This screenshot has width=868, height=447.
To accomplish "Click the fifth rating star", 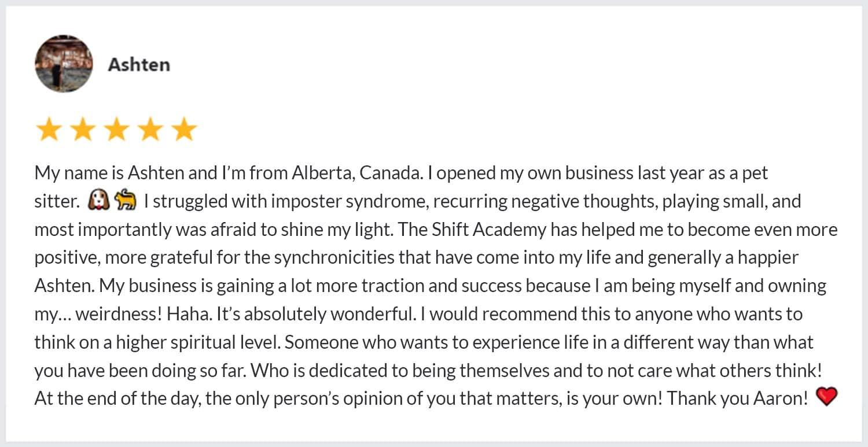I will click(x=185, y=130).
